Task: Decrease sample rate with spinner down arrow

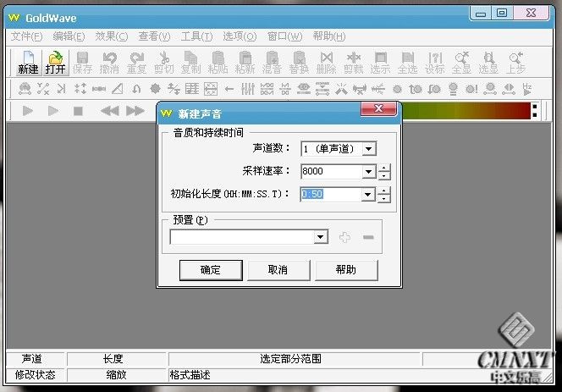Action: pyautogui.click(x=384, y=176)
